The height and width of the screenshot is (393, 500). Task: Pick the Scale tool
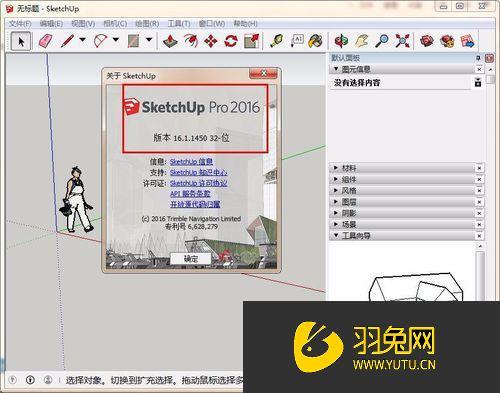(251, 41)
